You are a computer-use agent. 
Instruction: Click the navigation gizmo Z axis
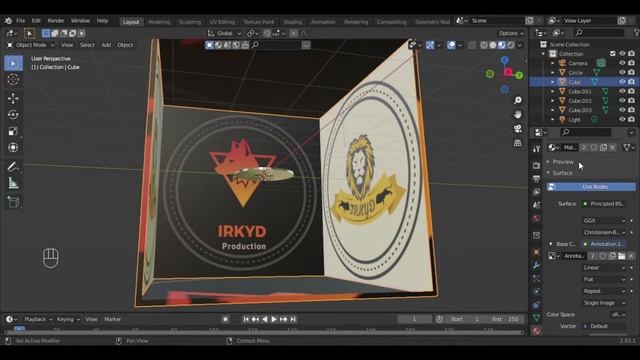504,60
